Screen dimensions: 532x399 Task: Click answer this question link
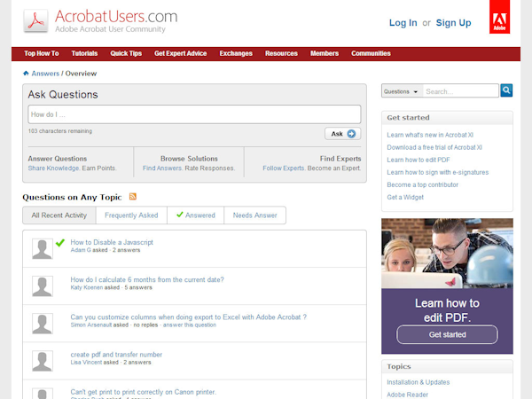click(190, 325)
